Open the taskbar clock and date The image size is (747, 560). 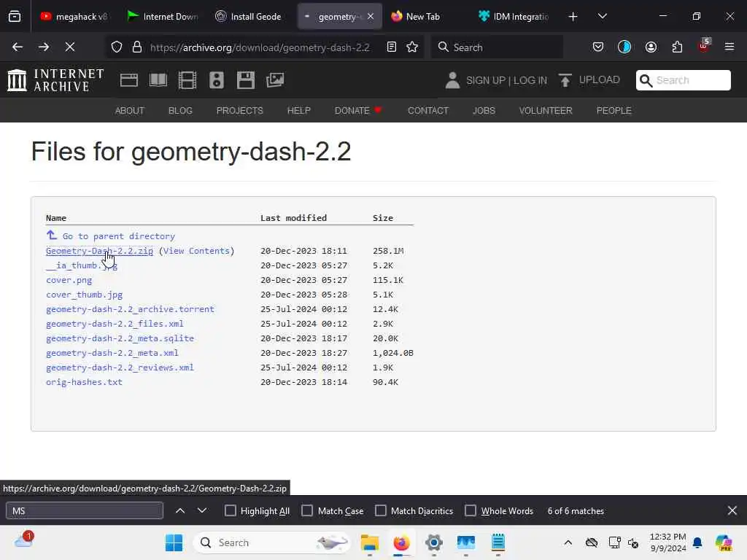[x=668, y=542]
